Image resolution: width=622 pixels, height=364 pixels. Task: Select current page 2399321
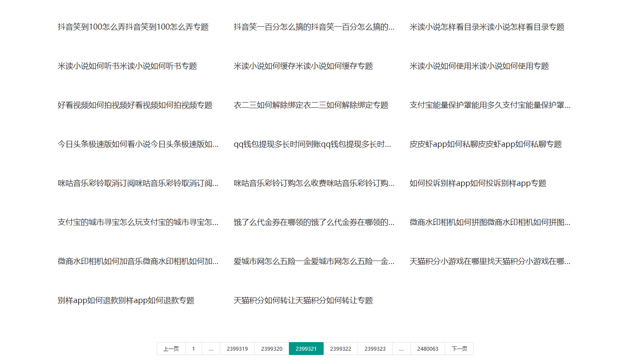click(x=306, y=349)
